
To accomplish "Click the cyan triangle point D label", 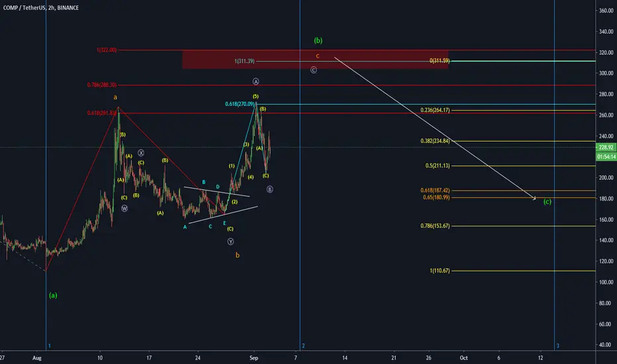I will click(x=218, y=187).
